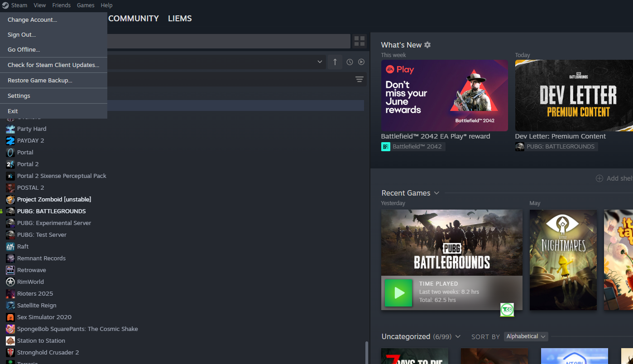Click the recent activity clock icon
Image resolution: width=633 pixels, height=364 pixels.
pyautogui.click(x=350, y=62)
